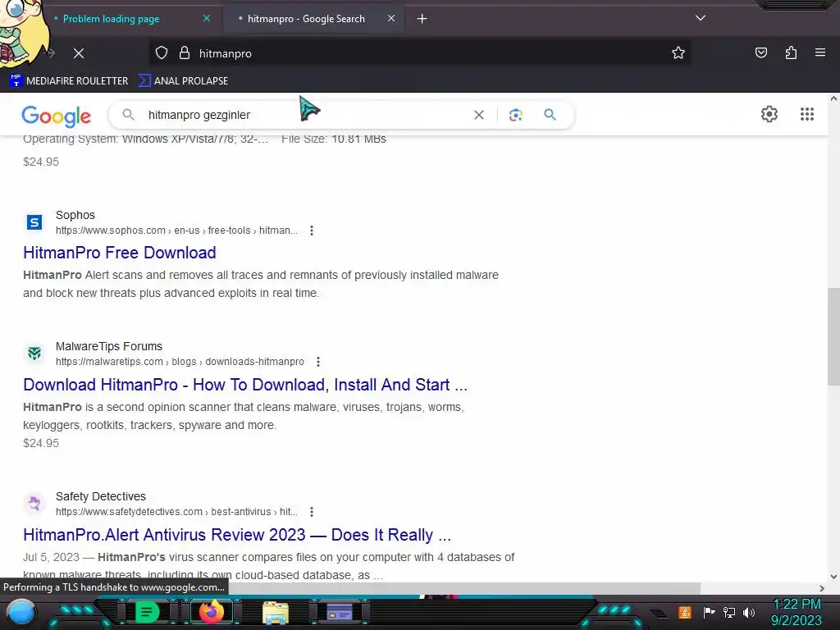Click the Sophos site name text
The width and height of the screenshot is (840, 630).
tap(75, 215)
